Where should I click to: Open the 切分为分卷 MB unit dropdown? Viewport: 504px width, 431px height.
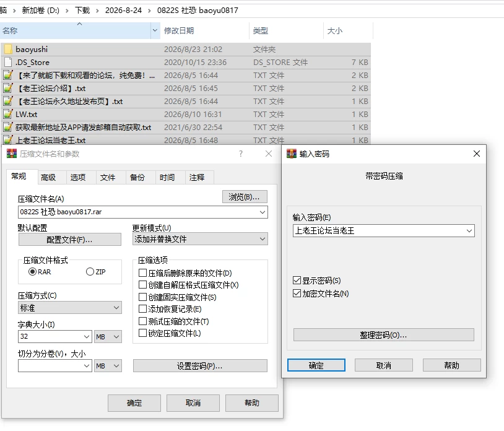pyautogui.click(x=108, y=366)
